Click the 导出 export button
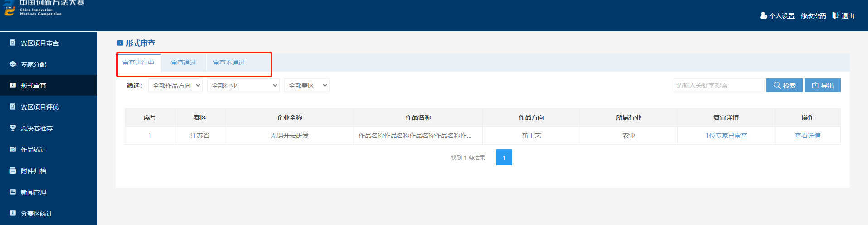 click(x=823, y=85)
